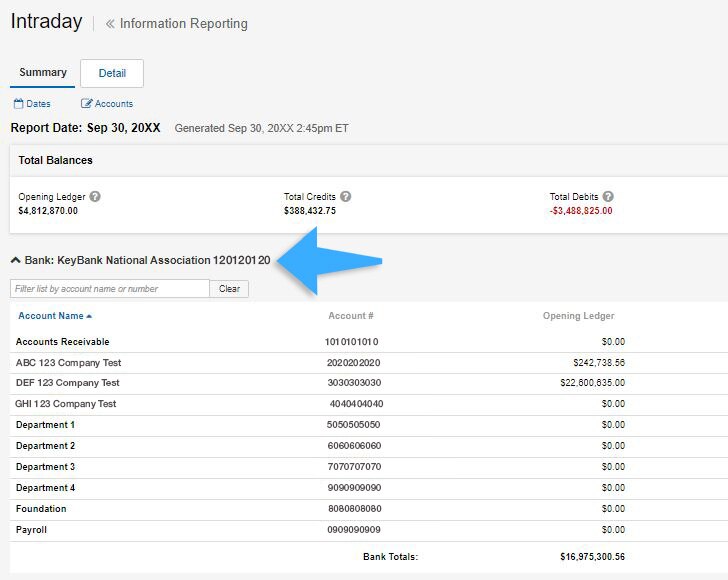Screen dimensions: 728x580
Task: Open help icon next to Total Credits
Action: click(x=345, y=197)
